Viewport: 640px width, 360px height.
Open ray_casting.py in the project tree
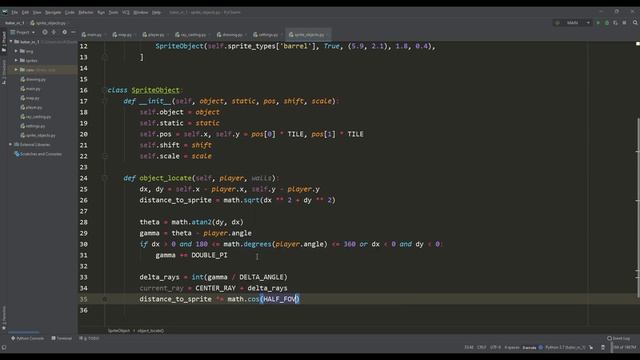click(36, 117)
